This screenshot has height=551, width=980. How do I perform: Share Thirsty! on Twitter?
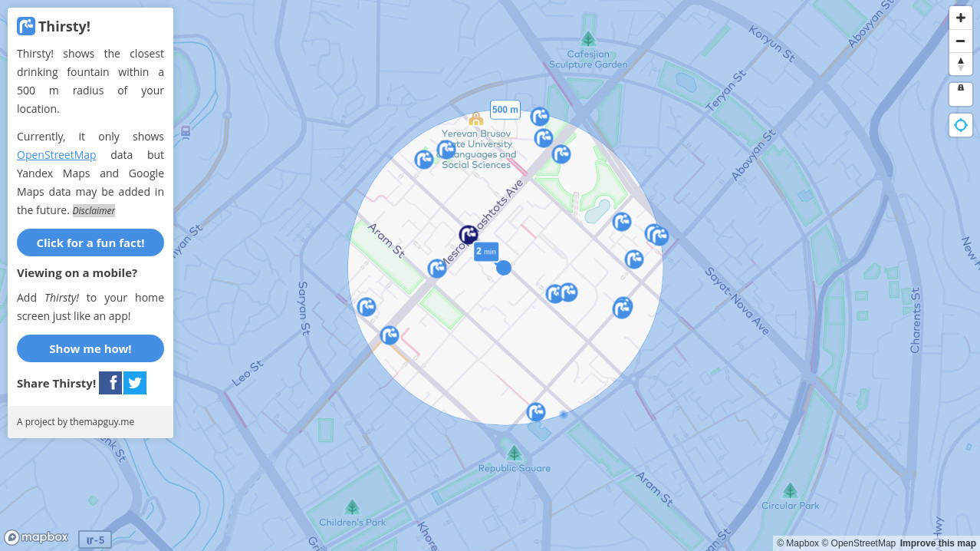point(135,383)
